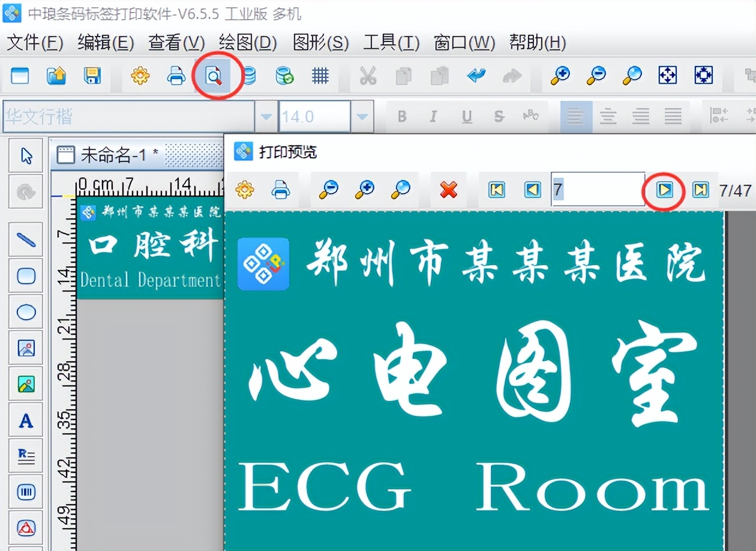Toggle underline text formatting
Screen dimensions: 756x551
pyautogui.click(x=467, y=116)
